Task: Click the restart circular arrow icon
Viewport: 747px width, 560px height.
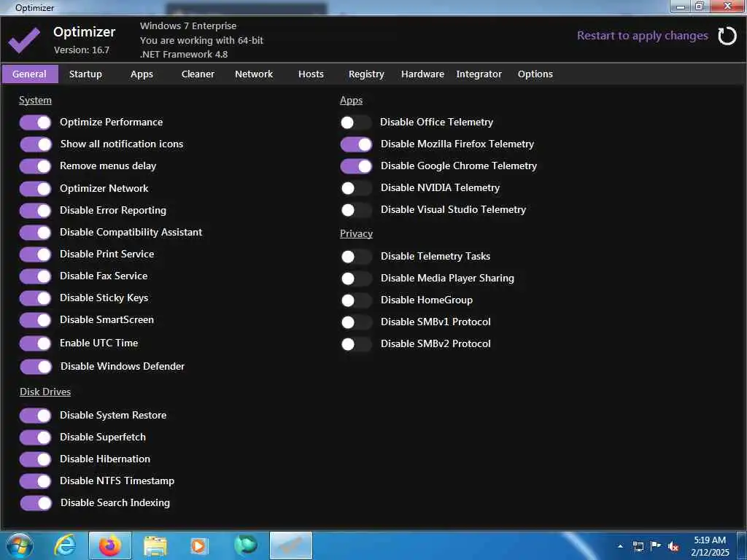Action: click(x=727, y=36)
